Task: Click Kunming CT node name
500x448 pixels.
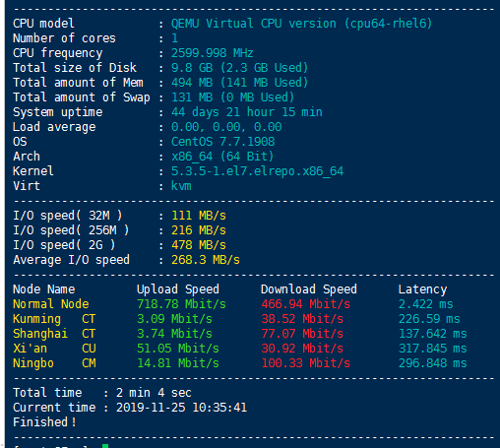Action: coord(54,319)
